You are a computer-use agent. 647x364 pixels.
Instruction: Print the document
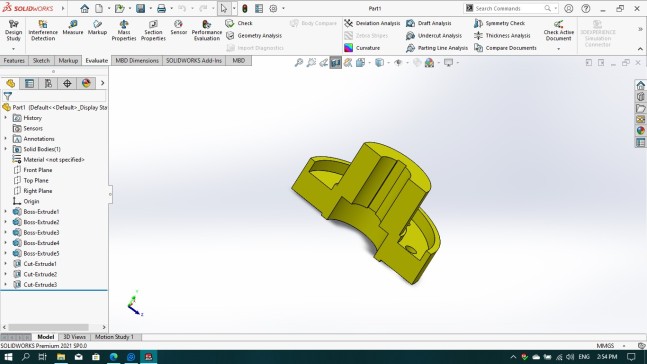[161, 8]
